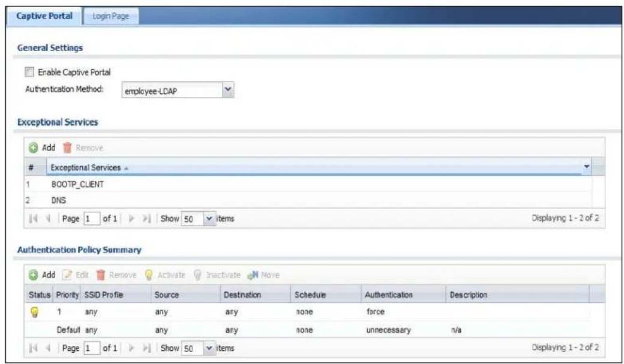Viewport: 624px width, 364px height.
Task: Click the green Add icon in Authentication Policy Summary
Action: (x=34, y=275)
